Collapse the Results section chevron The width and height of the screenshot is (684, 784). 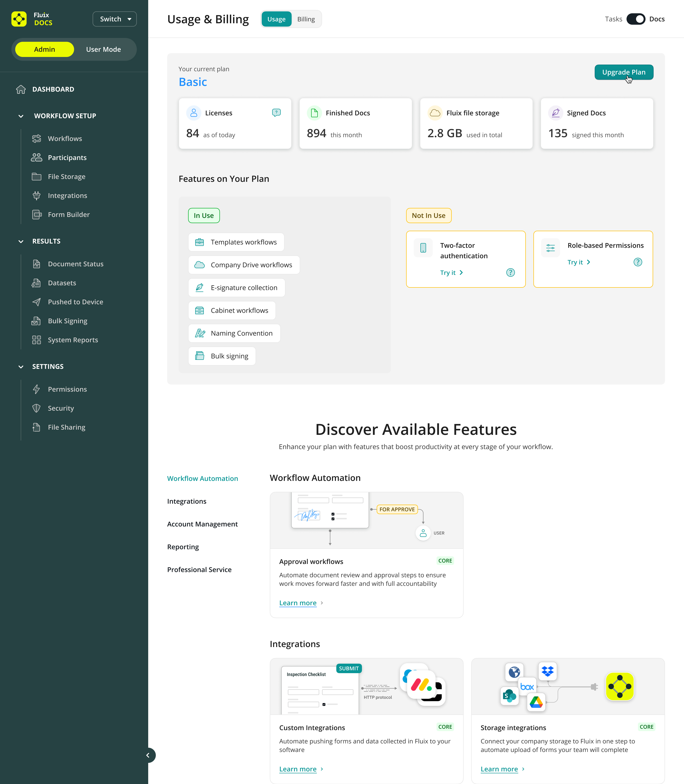coord(21,241)
